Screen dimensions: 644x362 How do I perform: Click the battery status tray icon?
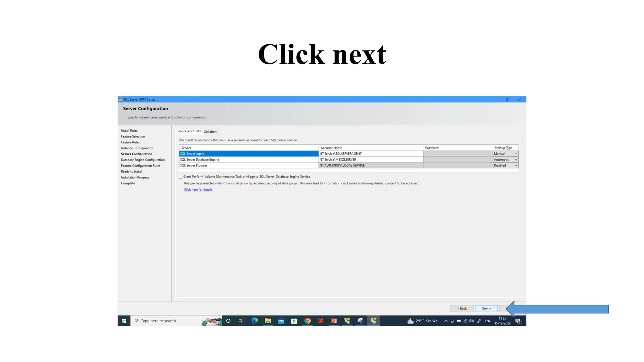pyautogui.click(x=459, y=321)
